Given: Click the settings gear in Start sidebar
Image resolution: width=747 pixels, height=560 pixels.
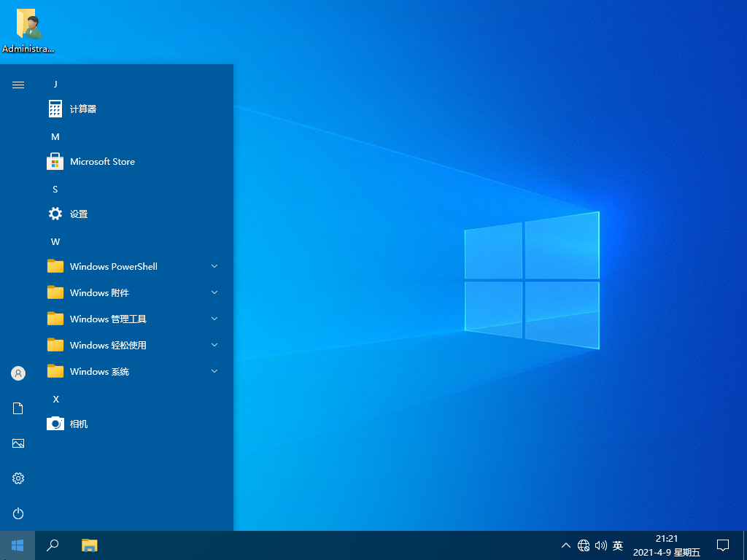Looking at the screenshot, I should 18,478.
